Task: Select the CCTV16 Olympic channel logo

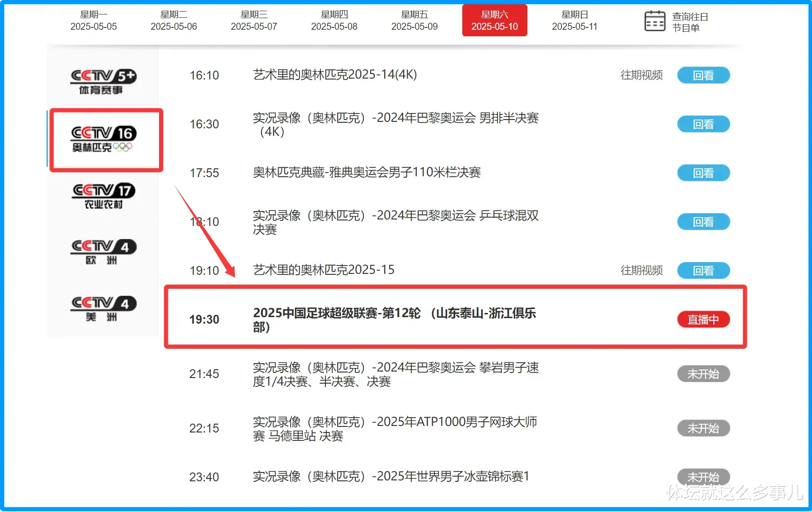Action: pyautogui.click(x=103, y=139)
